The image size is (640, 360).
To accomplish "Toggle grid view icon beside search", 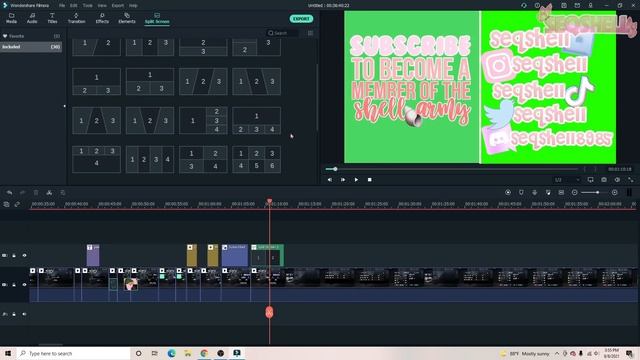I will (310, 33).
